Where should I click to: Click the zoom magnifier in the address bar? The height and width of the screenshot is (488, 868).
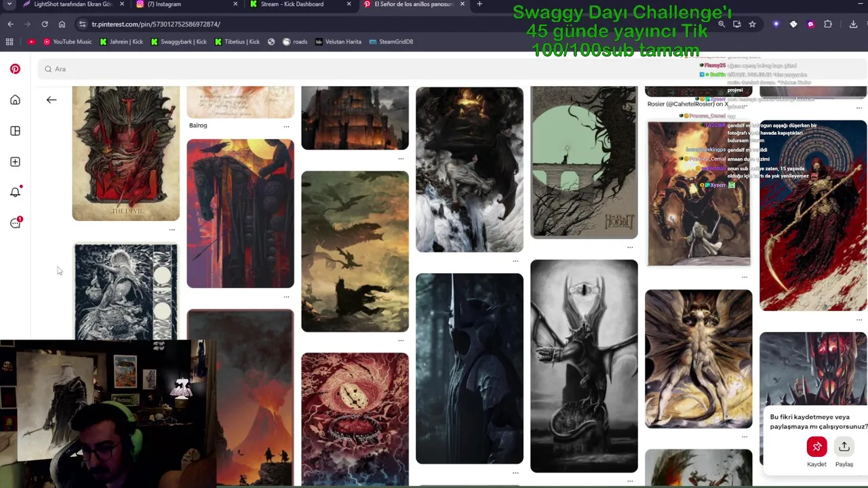pos(722,24)
